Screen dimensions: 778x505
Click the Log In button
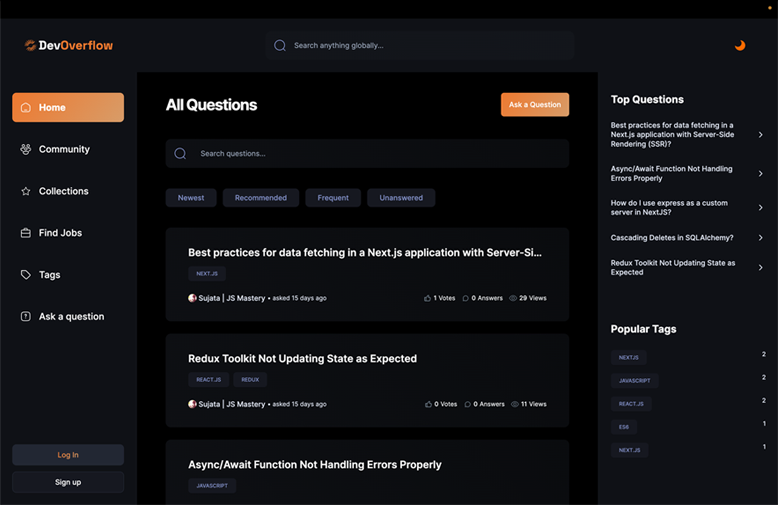click(68, 455)
